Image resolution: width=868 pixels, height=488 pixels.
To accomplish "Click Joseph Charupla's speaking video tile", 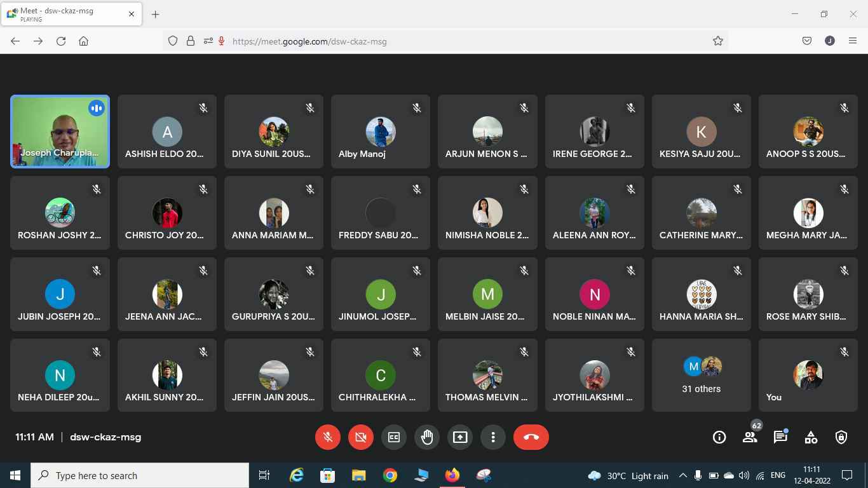I will (60, 132).
